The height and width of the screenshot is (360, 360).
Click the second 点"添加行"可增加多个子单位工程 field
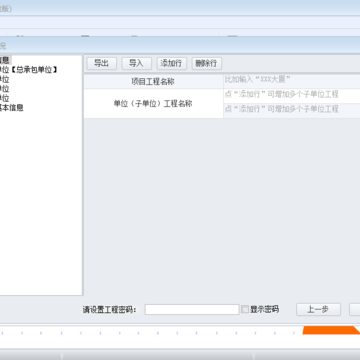[x=292, y=111]
